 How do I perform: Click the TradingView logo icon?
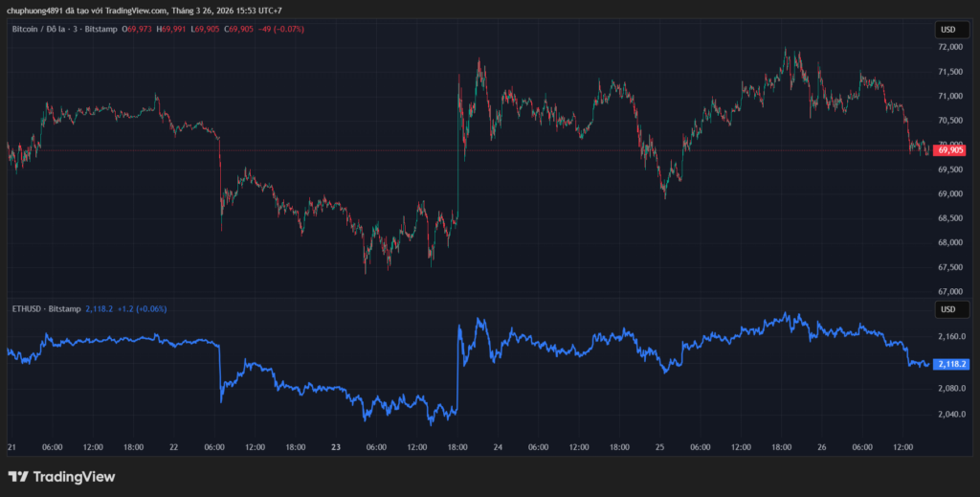18,476
